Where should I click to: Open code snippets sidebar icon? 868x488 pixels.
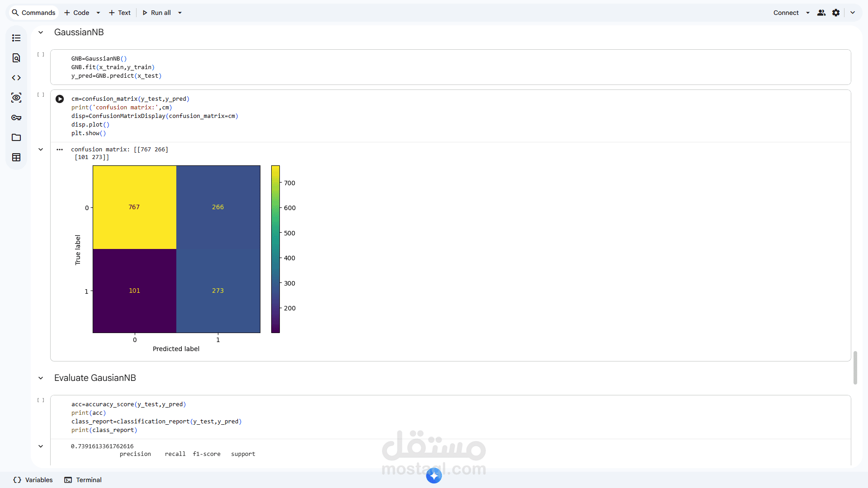[x=16, y=78]
